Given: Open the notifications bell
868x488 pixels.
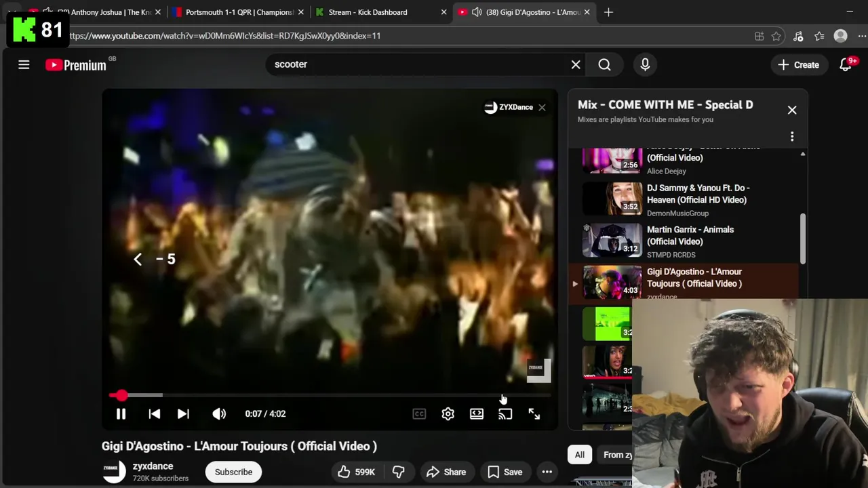Looking at the screenshot, I should pos(846,65).
